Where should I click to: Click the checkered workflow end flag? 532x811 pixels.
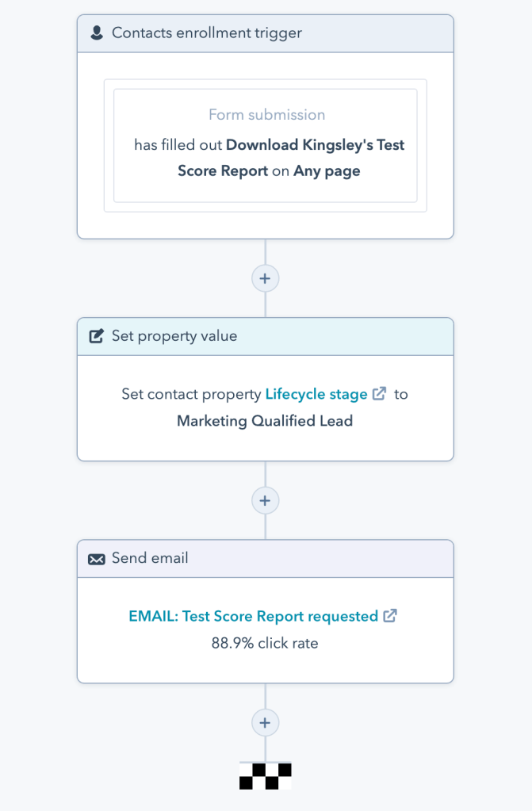click(266, 775)
